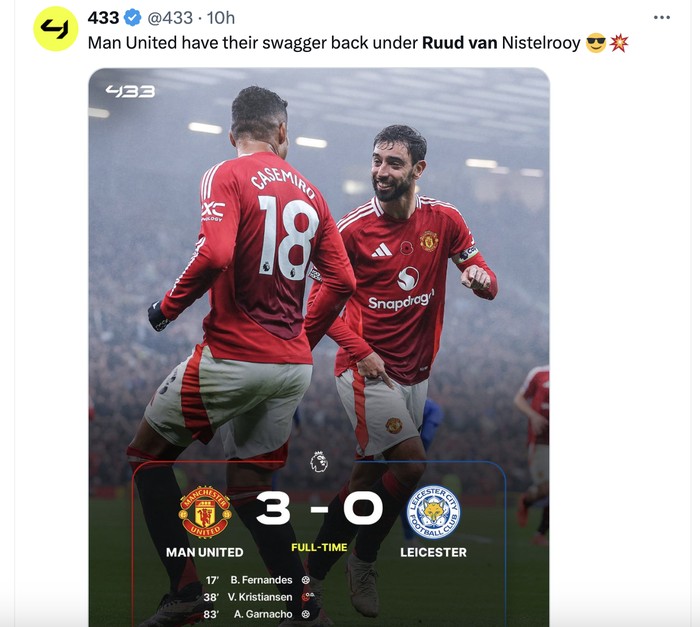The image size is (700, 627).
Task: Click the Manchester United crest
Action: click(205, 512)
